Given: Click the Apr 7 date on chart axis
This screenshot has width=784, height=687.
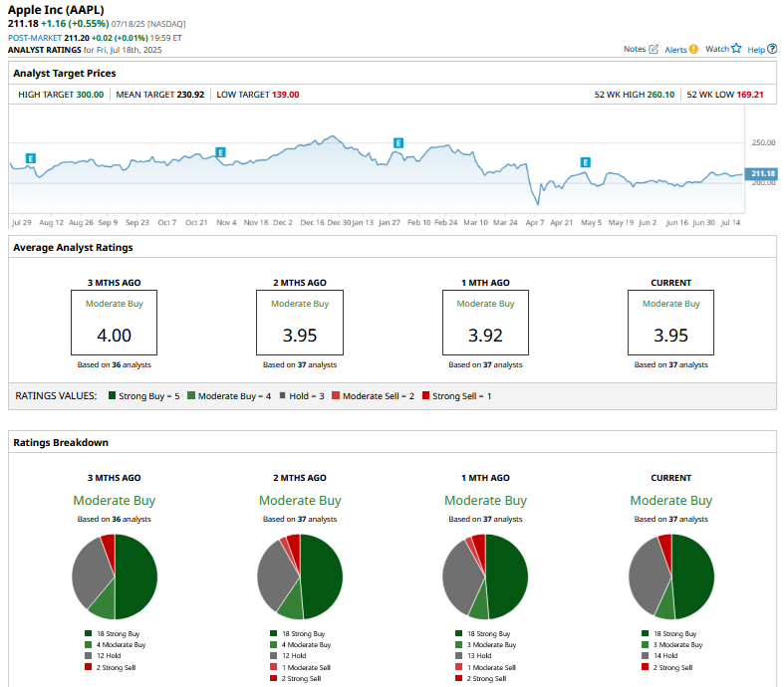Looking at the screenshot, I should [535, 222].
